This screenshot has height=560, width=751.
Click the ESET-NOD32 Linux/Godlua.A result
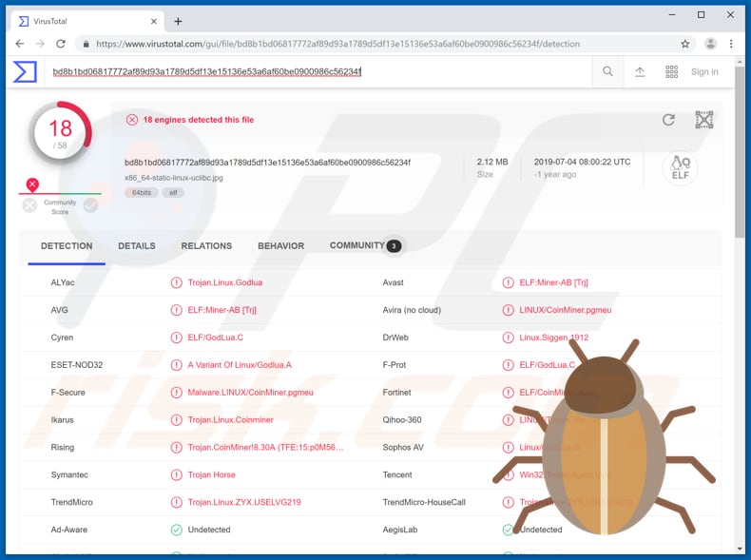coord(239,365)
